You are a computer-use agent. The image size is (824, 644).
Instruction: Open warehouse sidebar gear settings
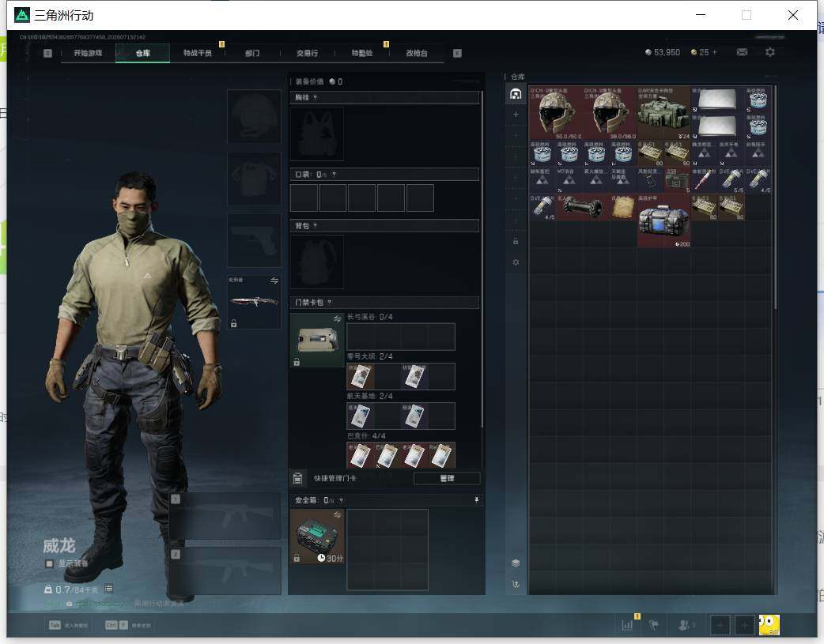coord(516,262)
